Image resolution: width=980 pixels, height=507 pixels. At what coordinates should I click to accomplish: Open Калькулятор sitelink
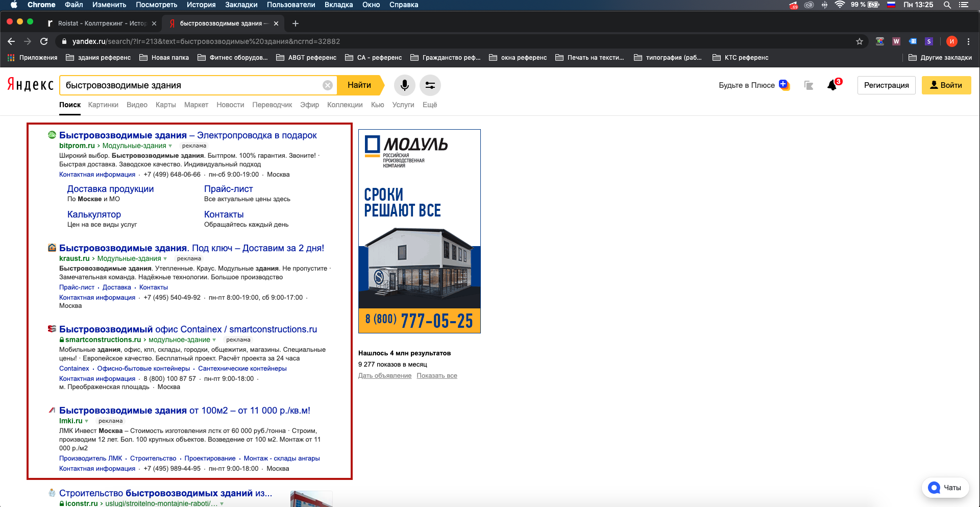pos(94,214)
